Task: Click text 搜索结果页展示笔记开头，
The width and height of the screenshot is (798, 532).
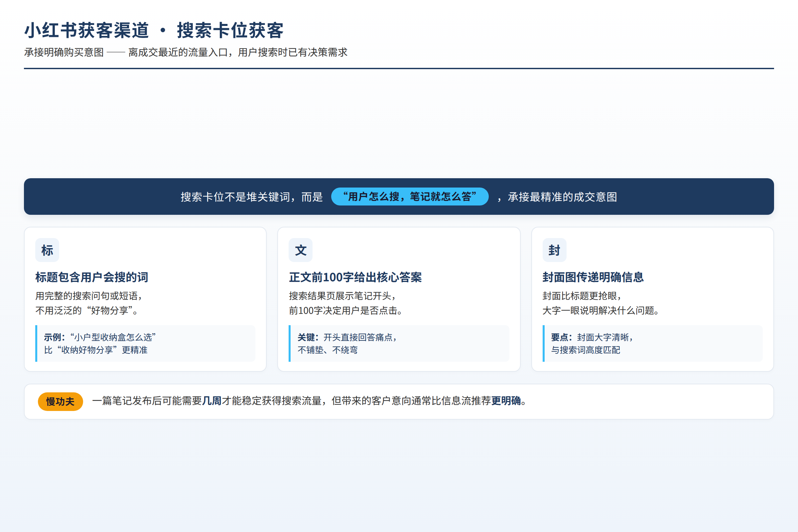Action: 343,296
